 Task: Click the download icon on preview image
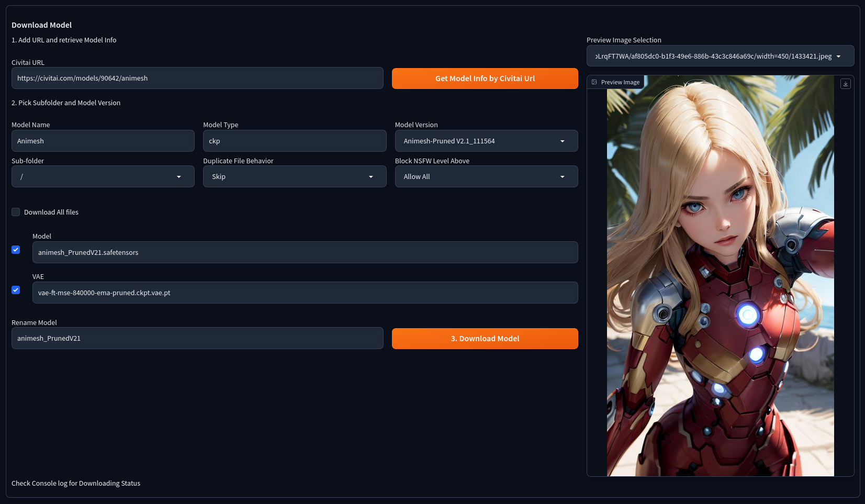coord(845,84)
